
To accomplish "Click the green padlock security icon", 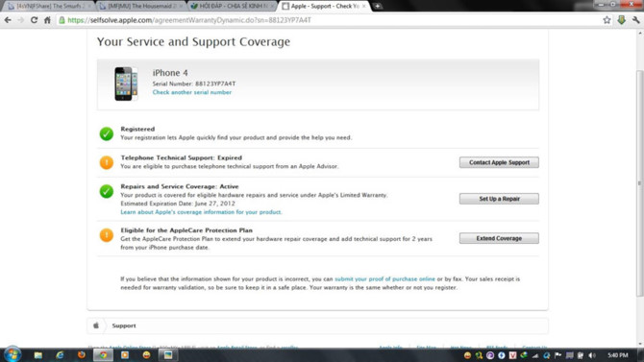I will tap(62, 20).
